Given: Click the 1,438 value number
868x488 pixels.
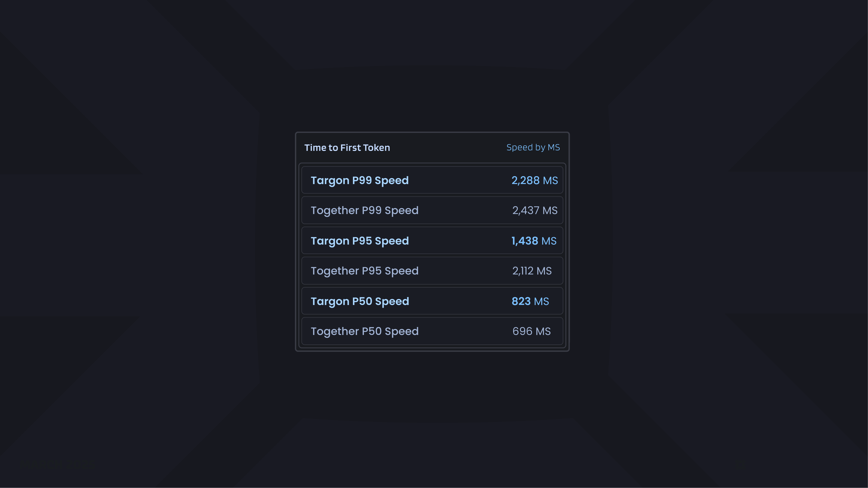Looking at the screenshot, I should (x=525, y=240).
